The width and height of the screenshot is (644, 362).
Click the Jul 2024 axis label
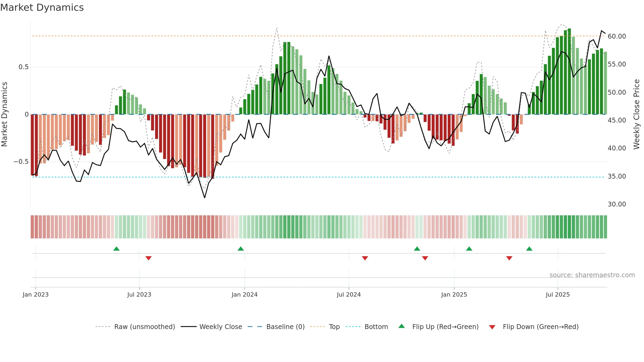[x=349, y=294]
